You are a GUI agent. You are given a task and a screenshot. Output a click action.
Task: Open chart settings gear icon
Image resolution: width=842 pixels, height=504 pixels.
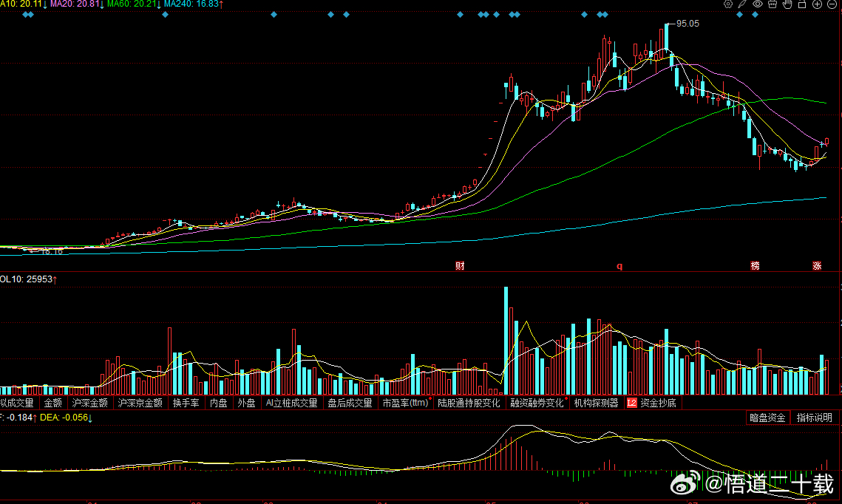[x=727, y=4]
